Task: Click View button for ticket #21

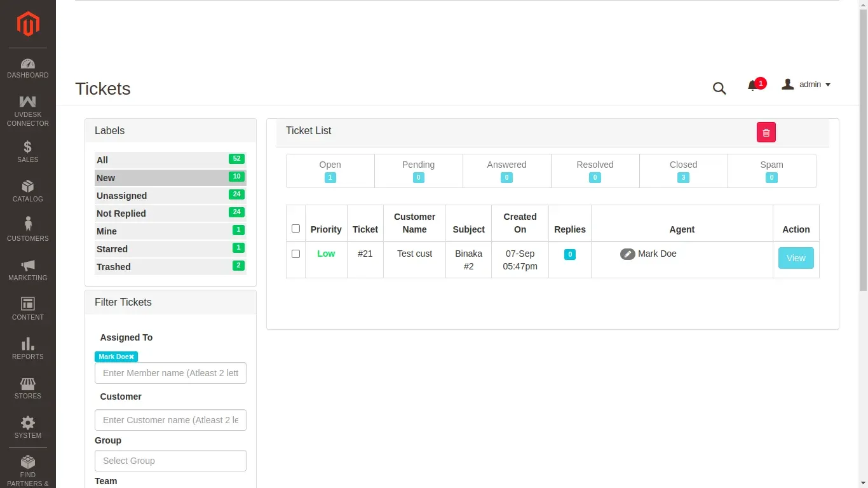Action: click(796, 258)
